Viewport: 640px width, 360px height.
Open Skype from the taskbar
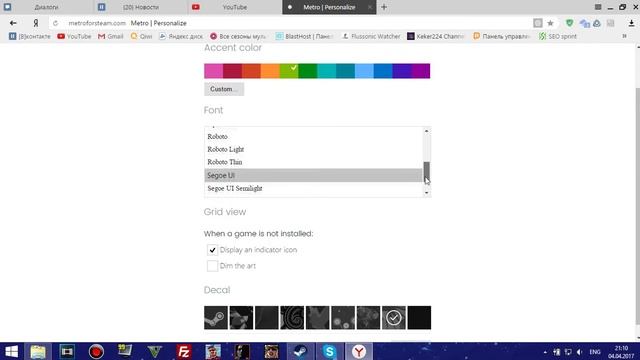(x=329, y=351)
